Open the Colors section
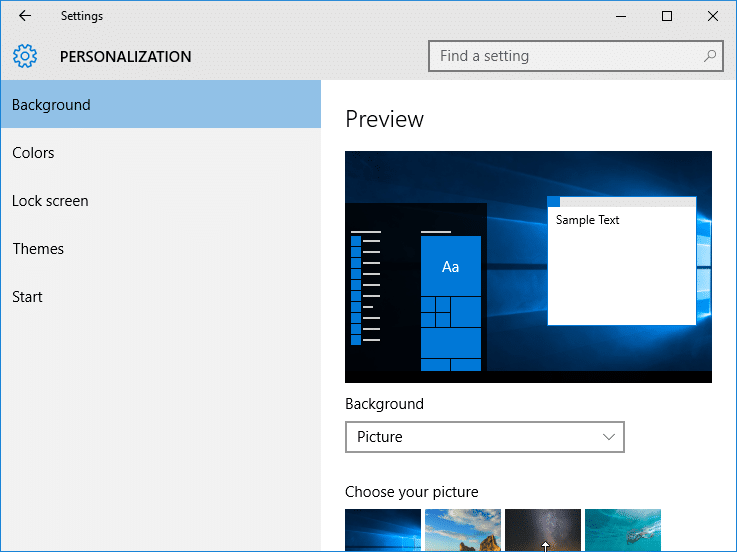The height and width of the screenshot is (552, 737). (161, 152)
